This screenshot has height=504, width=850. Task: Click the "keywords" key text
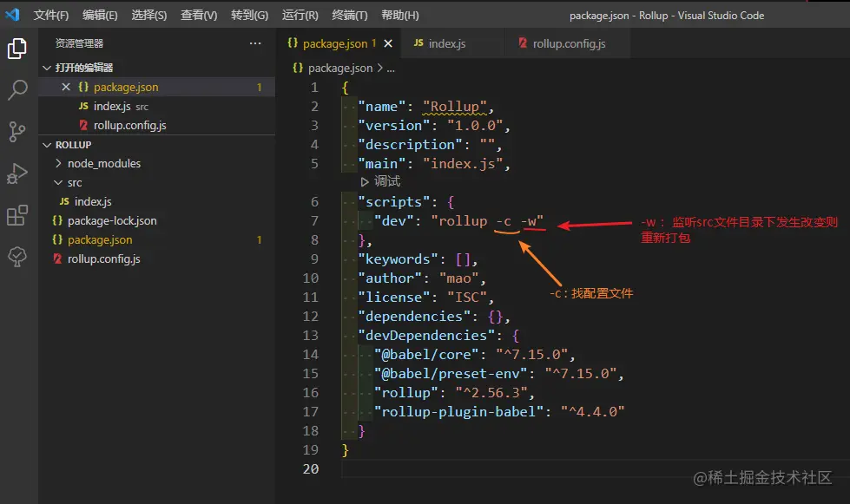point(398,259)
